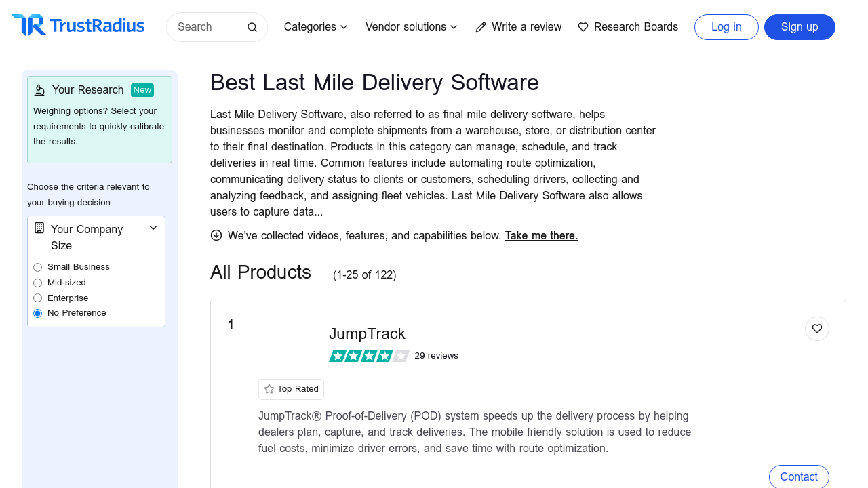The height and width of the screenshot is (488, 868).
Task: Collapse the Your Company Size section
Action: (x=153, y=228)
